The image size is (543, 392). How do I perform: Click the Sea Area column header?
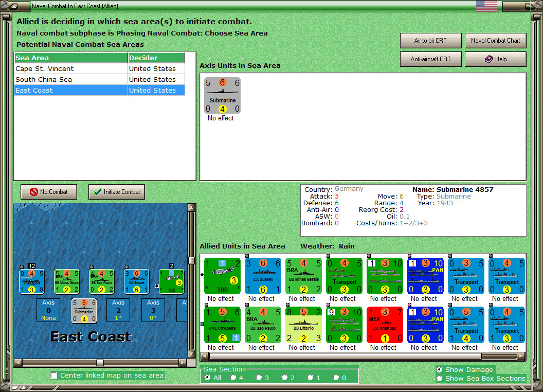point(71,58)
